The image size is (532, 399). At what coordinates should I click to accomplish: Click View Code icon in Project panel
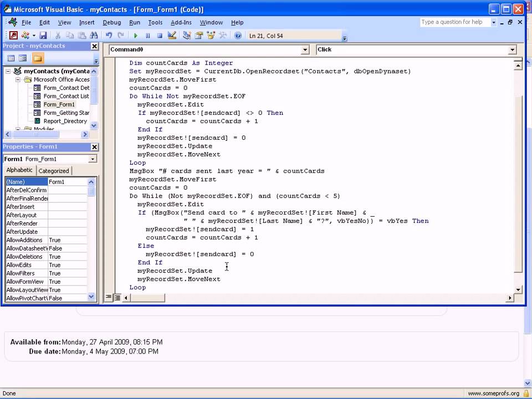[x=11, y=58]
